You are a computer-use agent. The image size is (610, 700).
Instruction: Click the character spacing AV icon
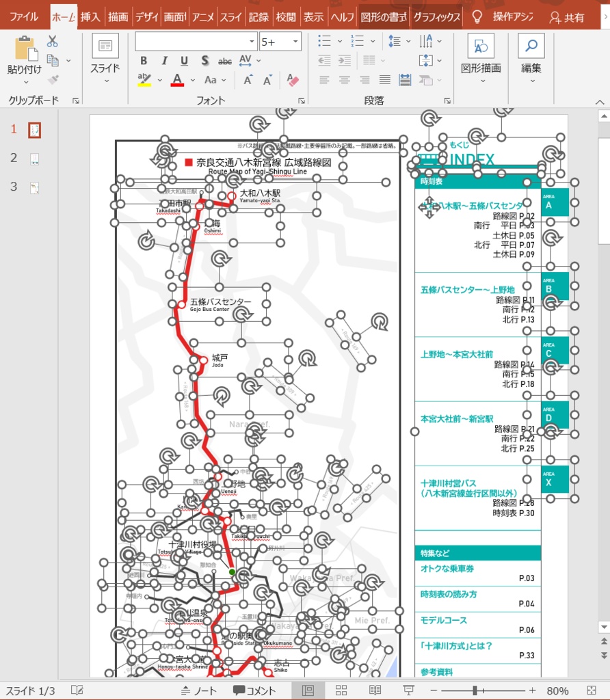[245, 60]
